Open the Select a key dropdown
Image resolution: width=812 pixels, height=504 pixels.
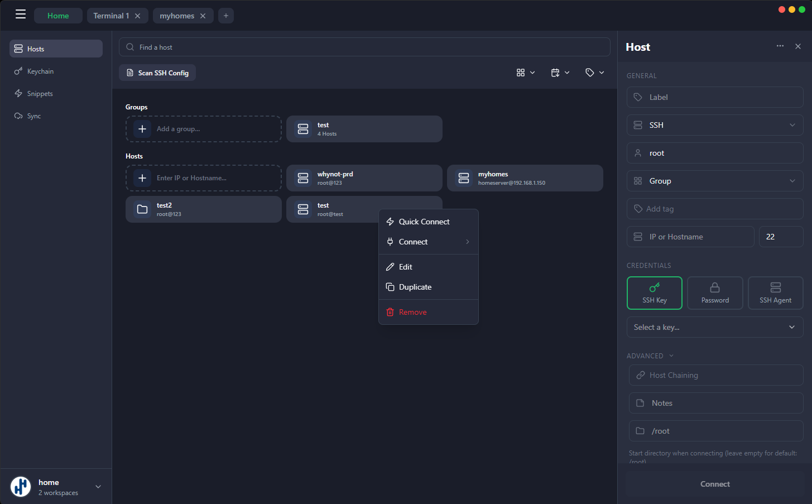point(715,327)
